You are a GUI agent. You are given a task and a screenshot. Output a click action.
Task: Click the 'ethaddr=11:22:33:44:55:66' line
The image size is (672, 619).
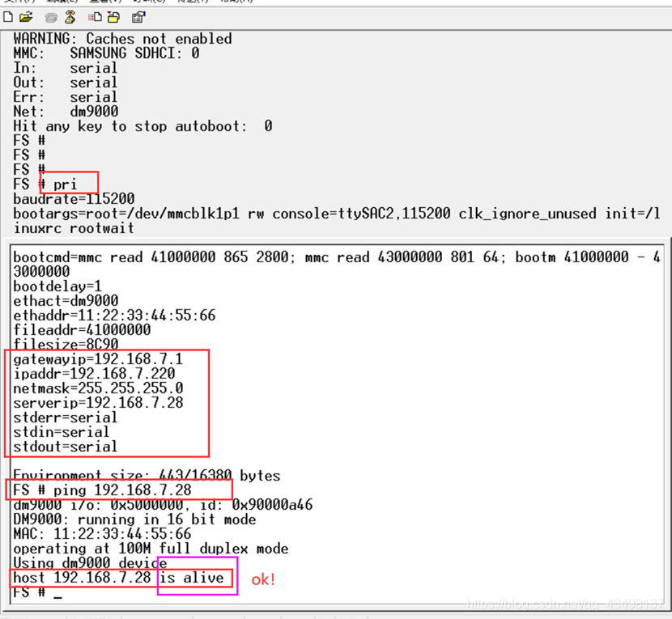pyautogui.click(x=114, y=316)
